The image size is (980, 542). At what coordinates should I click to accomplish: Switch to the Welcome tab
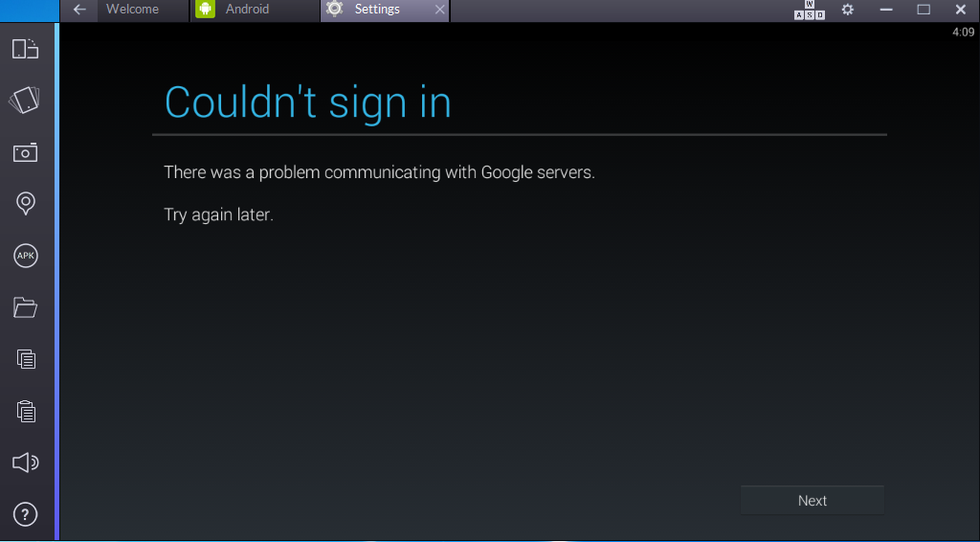pos(144,10)
